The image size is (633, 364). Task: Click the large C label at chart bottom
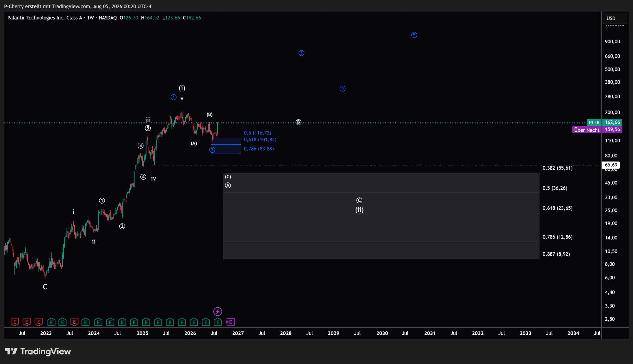(x=45, y=287)
